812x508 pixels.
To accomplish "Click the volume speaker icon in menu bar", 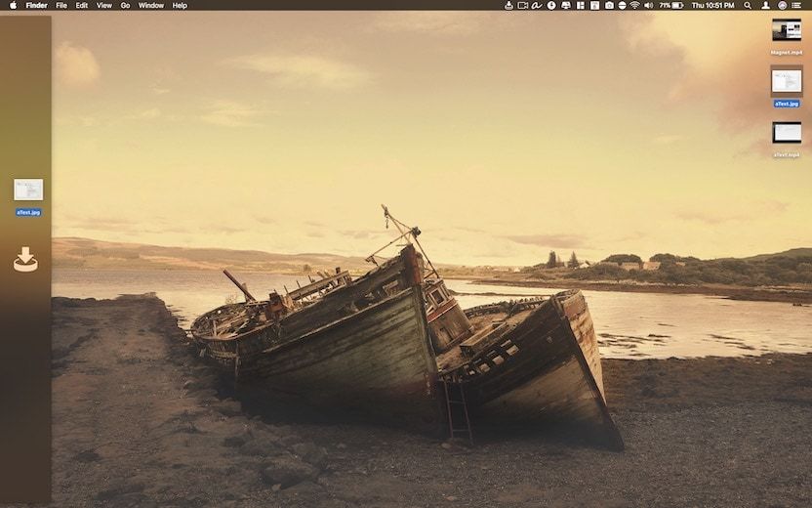I will tap(648, 5).
